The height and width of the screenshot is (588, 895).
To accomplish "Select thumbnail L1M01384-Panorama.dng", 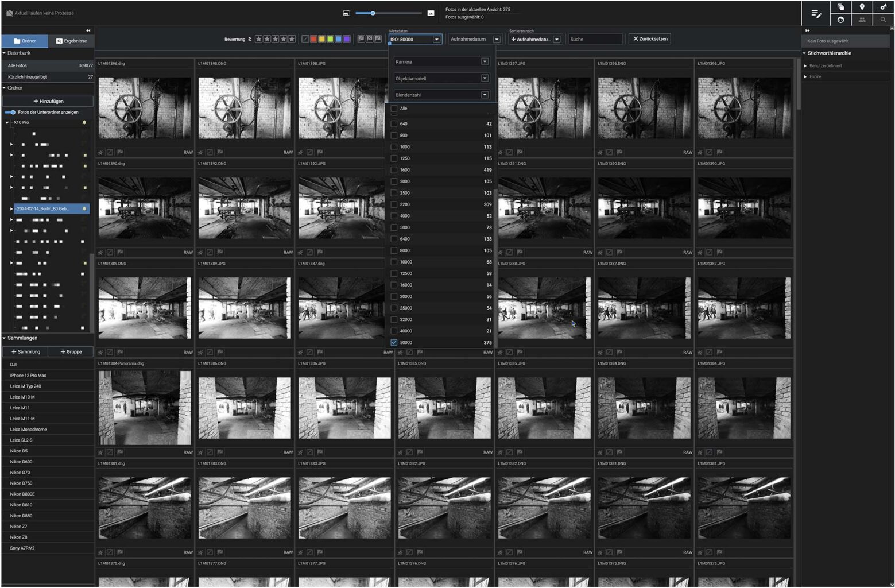I will pyautogui.click(x=145, y=408).
